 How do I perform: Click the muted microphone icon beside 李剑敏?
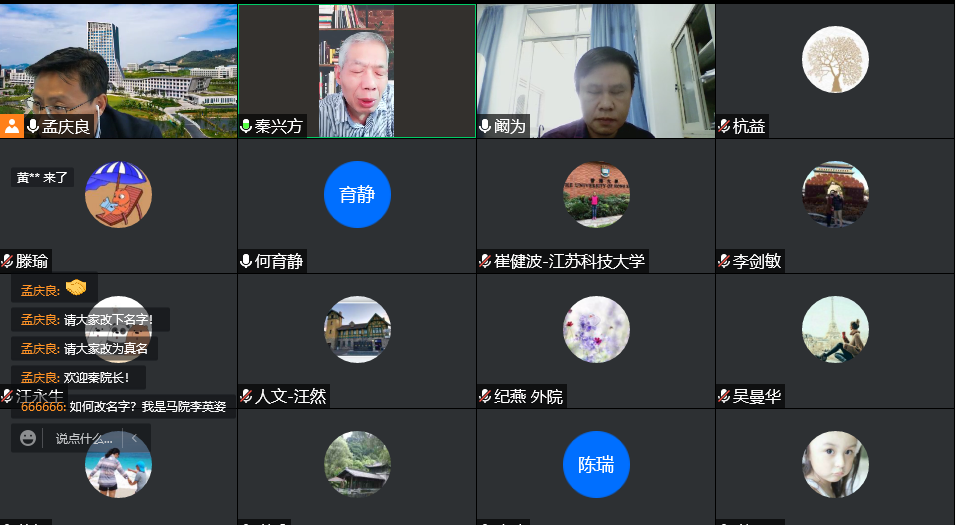tap(724, 261)
